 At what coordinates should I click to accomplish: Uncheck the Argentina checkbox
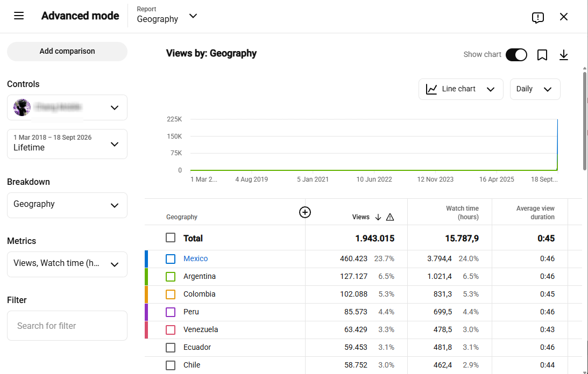tap(171, 277)
